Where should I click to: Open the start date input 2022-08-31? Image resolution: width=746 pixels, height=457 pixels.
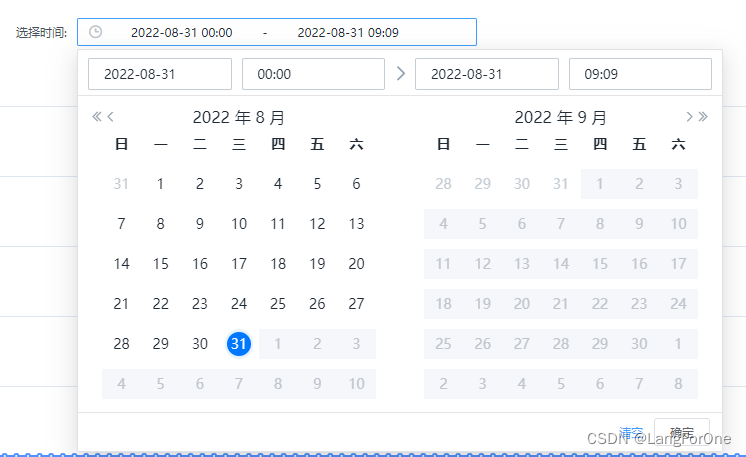(160, 74)
